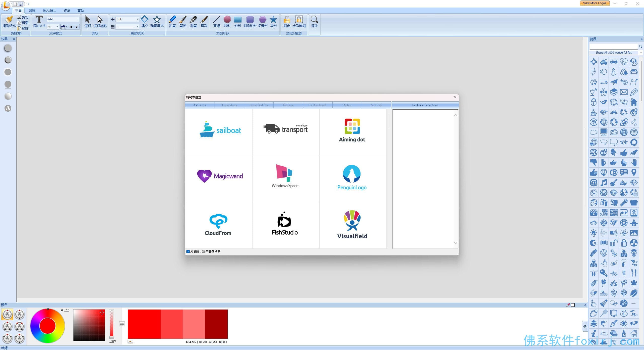
Task: Select the envelope shape in resources panel
Action: 624,92
